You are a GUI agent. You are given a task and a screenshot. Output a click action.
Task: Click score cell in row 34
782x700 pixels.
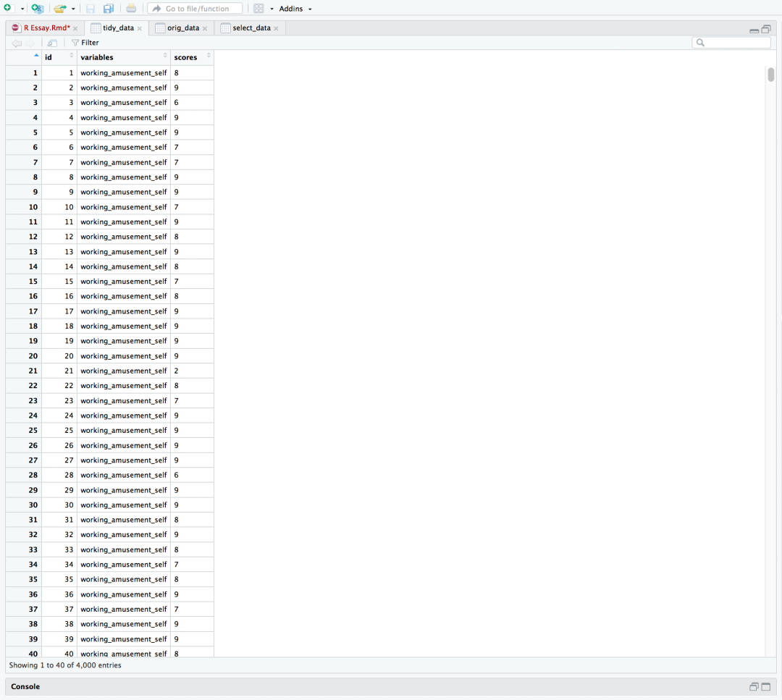tap(192, 565)
